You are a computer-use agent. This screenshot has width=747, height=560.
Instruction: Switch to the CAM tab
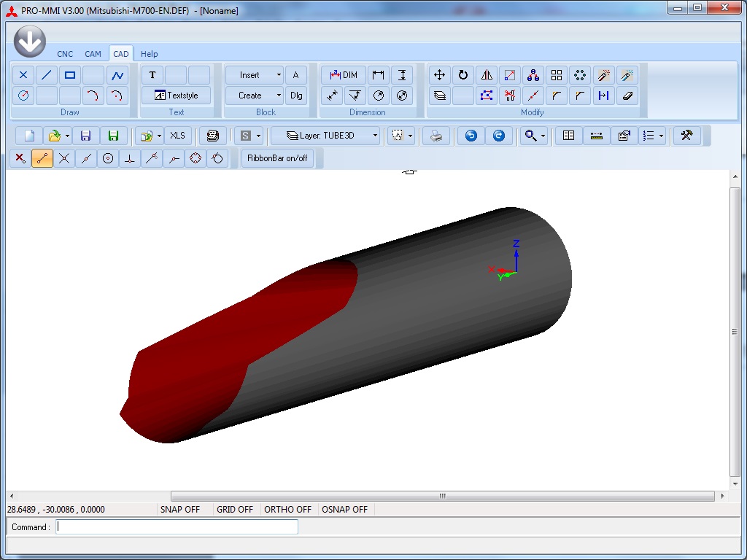(93, 54)
